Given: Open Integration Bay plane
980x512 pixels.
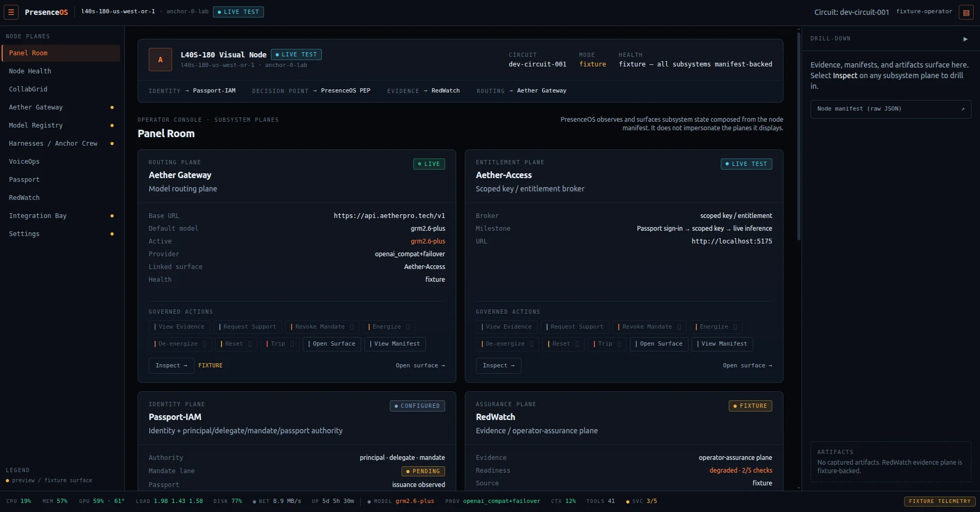Looking at the screenshot, I should (61, 216).
